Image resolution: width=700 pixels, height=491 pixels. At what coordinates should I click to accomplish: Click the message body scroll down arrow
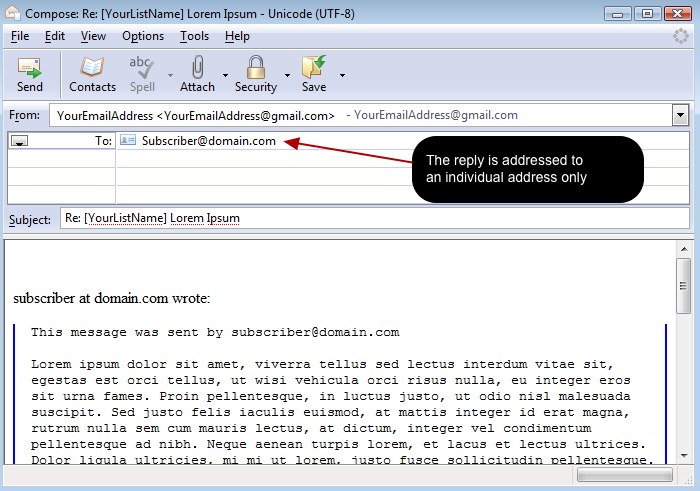(x=683, y=456)
